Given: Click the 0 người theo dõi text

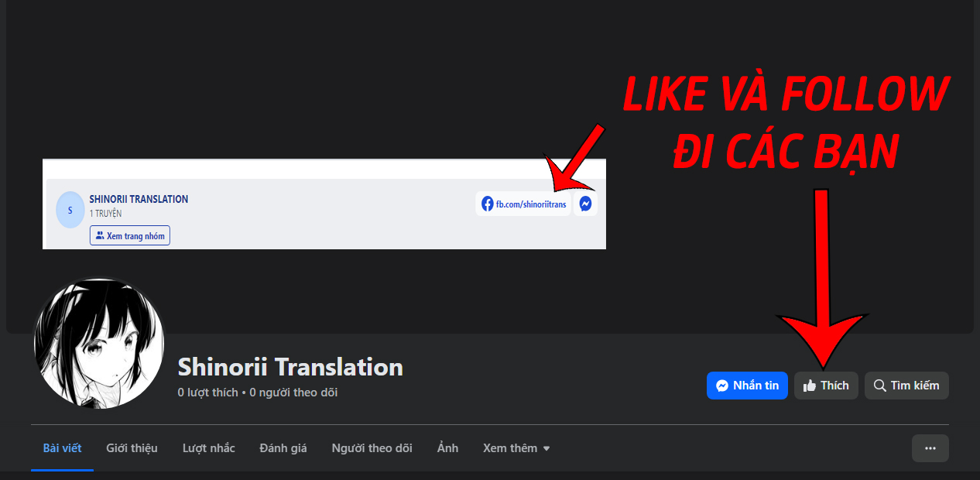Looking at the screenshot, I should click(x=293, y=393).
